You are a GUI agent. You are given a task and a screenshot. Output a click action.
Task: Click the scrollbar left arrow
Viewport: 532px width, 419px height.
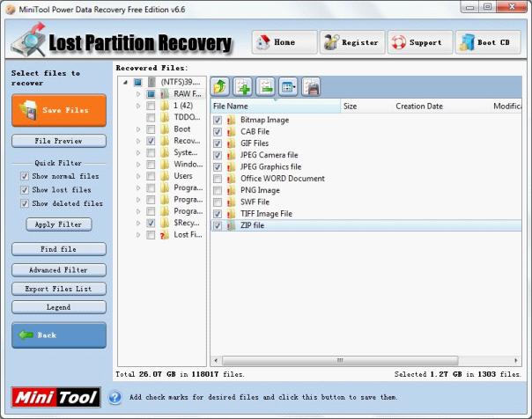(216, 360)
